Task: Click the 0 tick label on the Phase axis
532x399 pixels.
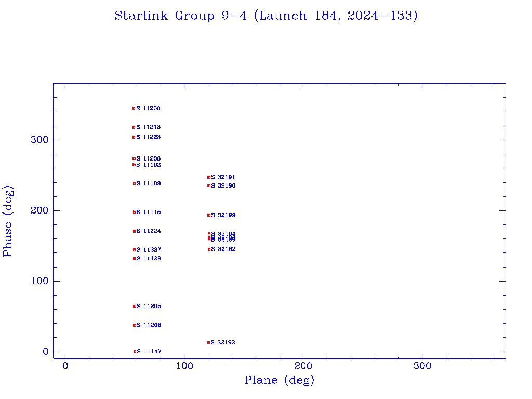Action: tap(46, 352)
